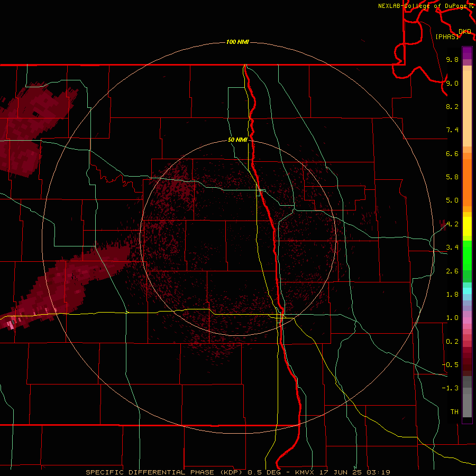Pick the cyan segment of the color bar
Viewport: 476px width, 476px height.
pos(467,291)
